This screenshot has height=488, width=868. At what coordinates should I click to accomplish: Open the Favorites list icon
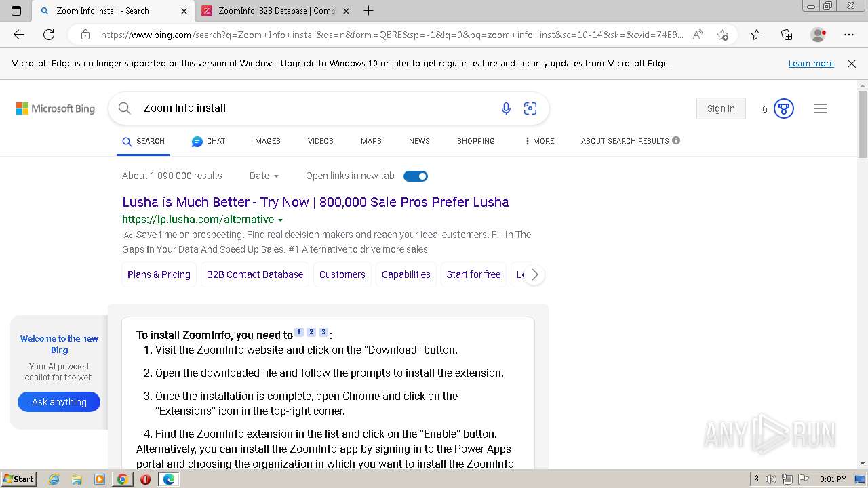click(x=757, y=35)
